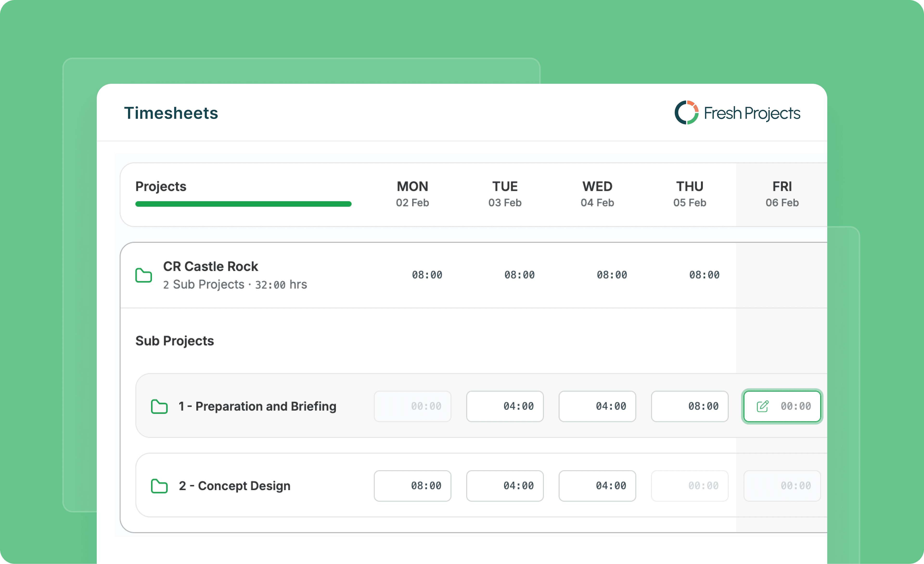Click the green Projects progress bar
This screenshot has height=564, width=924.
(243, 204)
